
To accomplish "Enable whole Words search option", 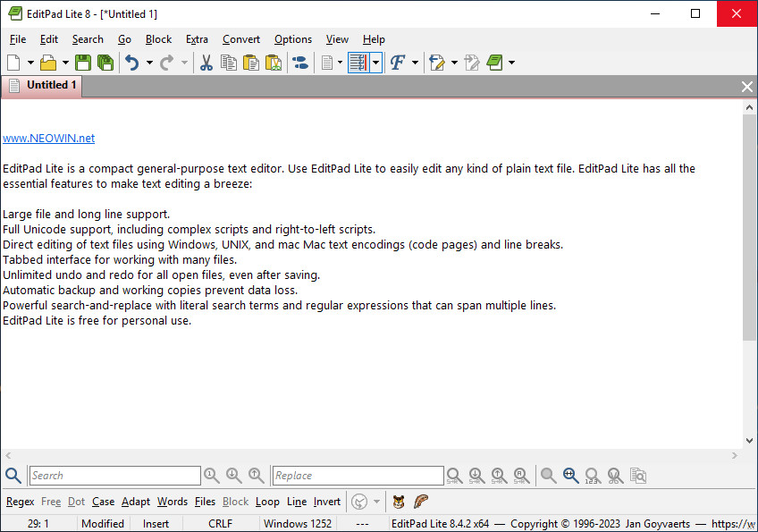I will pos(172,502).
